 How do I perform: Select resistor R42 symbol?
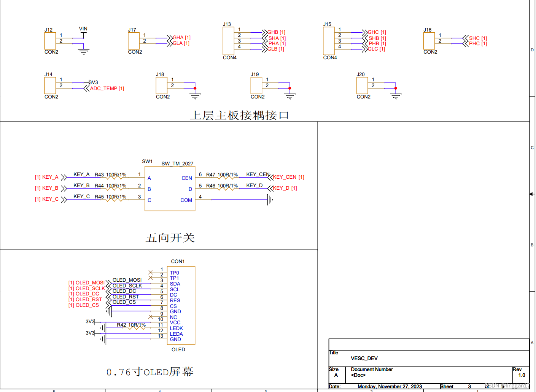pyautogui.click(x=137, y=328)
